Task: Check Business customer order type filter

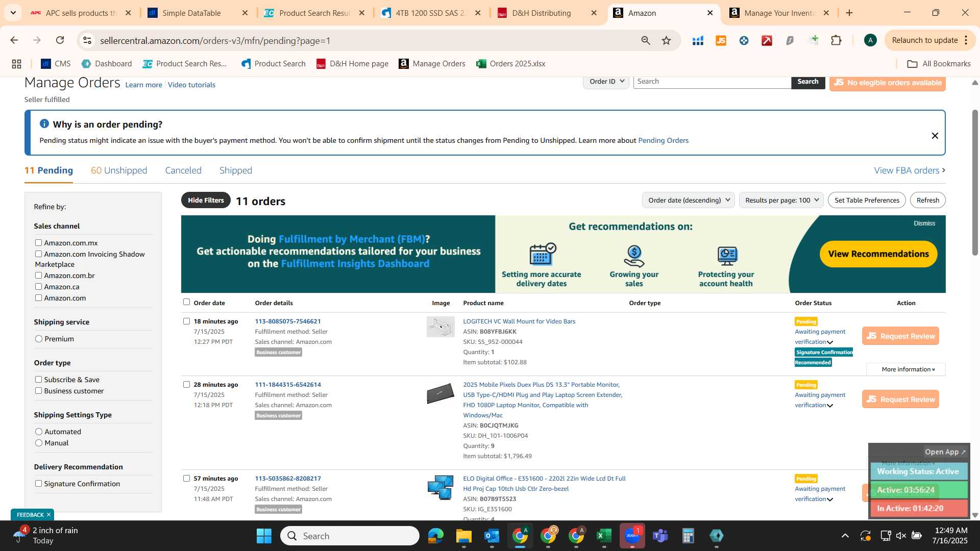Action: coord(38,391)
